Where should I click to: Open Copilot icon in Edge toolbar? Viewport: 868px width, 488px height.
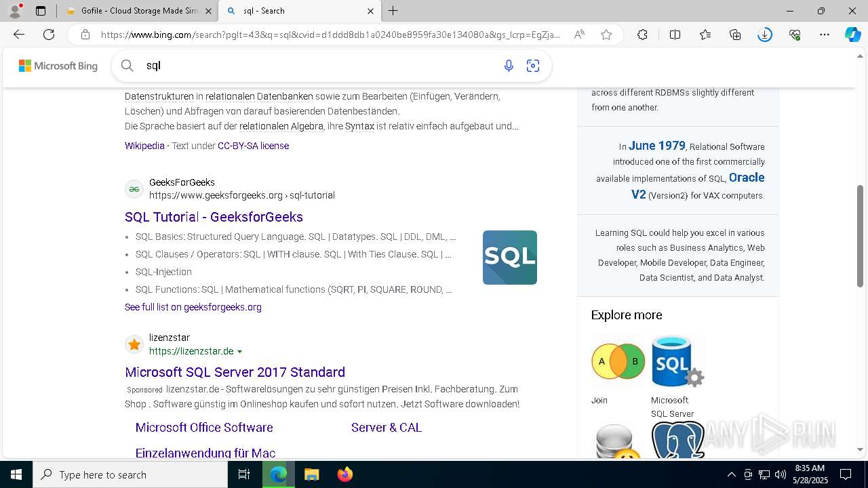tap(852, 35)
